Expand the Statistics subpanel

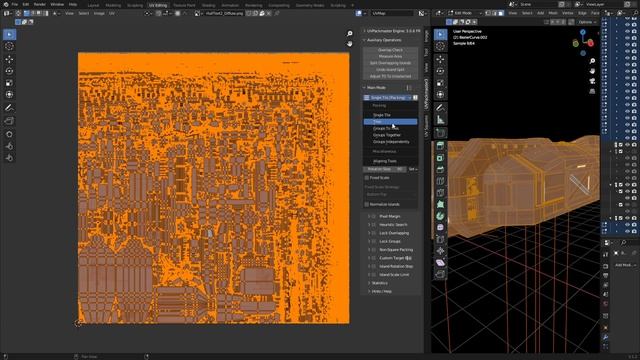pos(369,283)
